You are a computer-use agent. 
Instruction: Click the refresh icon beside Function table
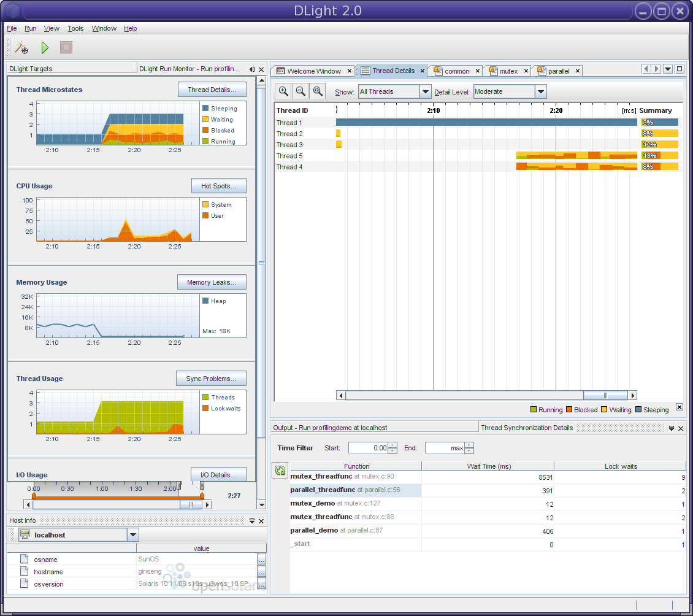280,470
